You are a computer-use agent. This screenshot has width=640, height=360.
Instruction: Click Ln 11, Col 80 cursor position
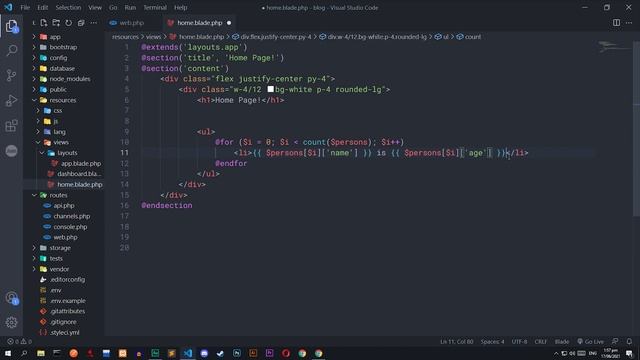(x=457, y=342)
